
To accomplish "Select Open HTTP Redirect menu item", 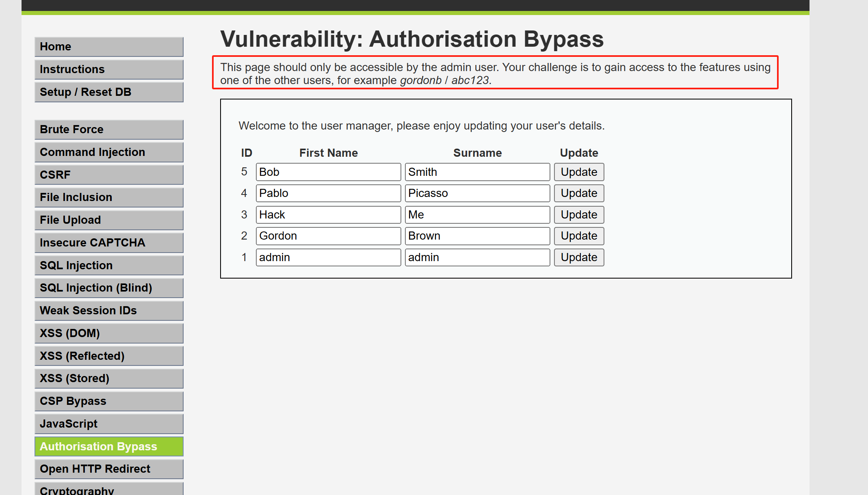I will 109,469.
